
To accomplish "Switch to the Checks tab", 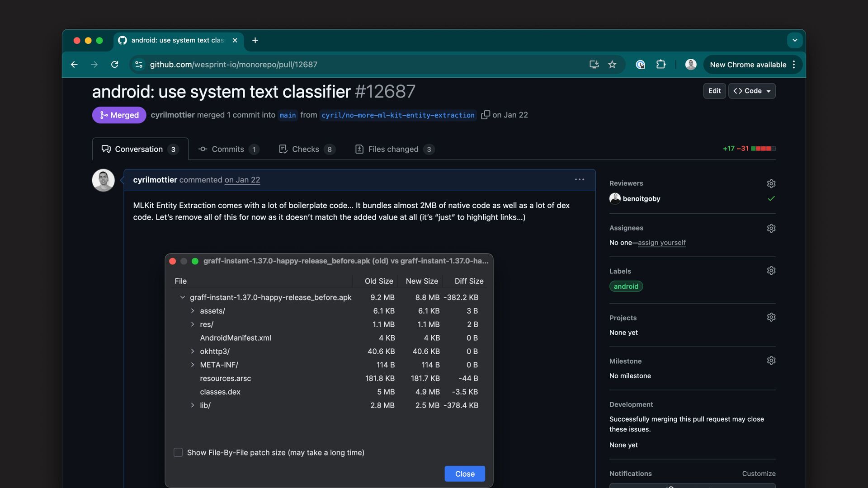I will pyautogui.click(x=307, y=149).
